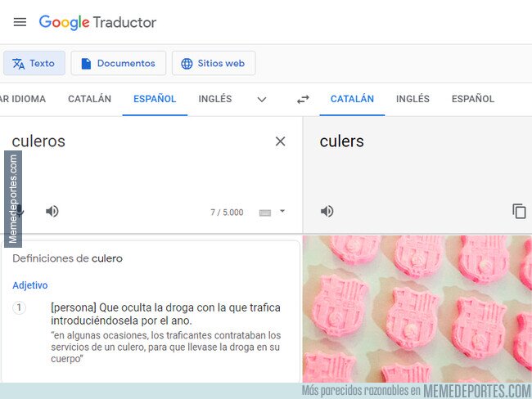This screenshot has width=532, height=399.
Task: Choose CATALÁN as source language
Action: click(x=89, y=99)
